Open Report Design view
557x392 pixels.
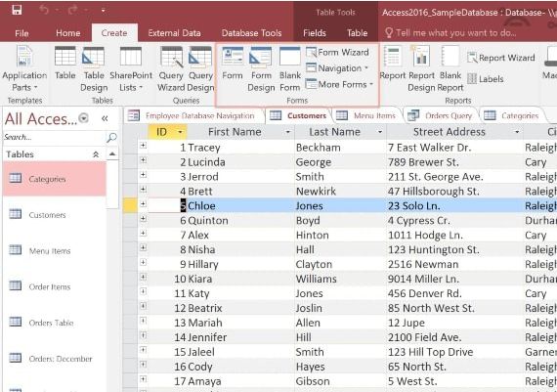coord(421,68)
